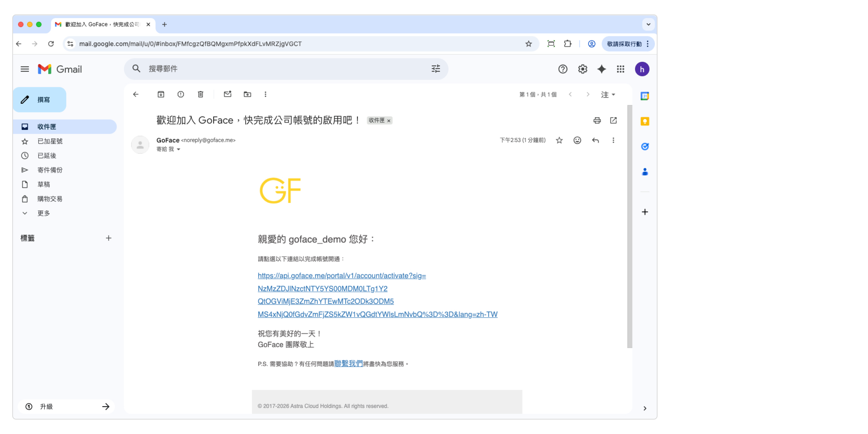Screen dimensions: 868x434
Task: Open the input tools 注 dropdown
Action: [x=608, y=95]
